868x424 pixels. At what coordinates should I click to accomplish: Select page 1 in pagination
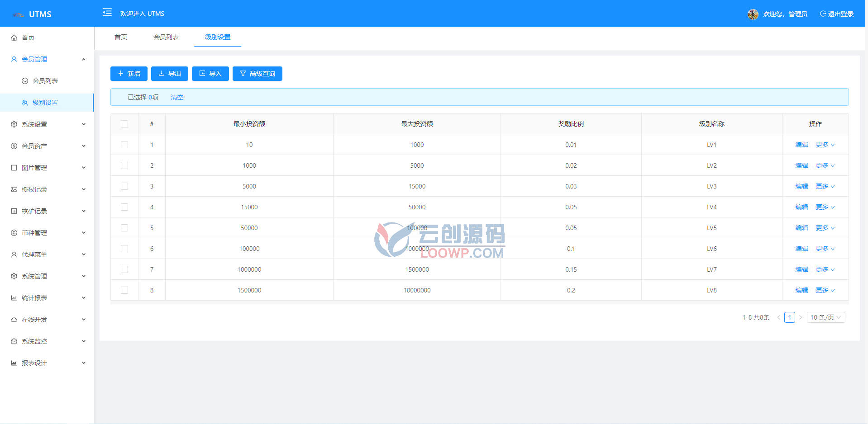tap(790, 317)
